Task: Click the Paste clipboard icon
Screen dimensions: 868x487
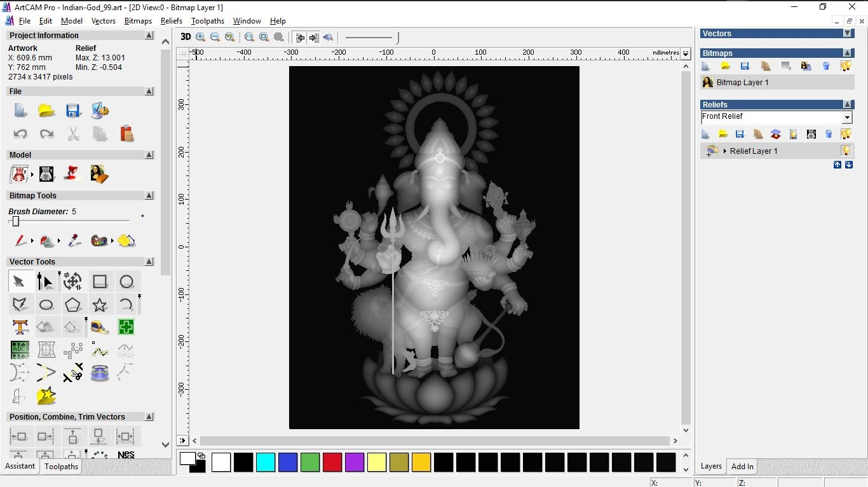Action: 126,134
